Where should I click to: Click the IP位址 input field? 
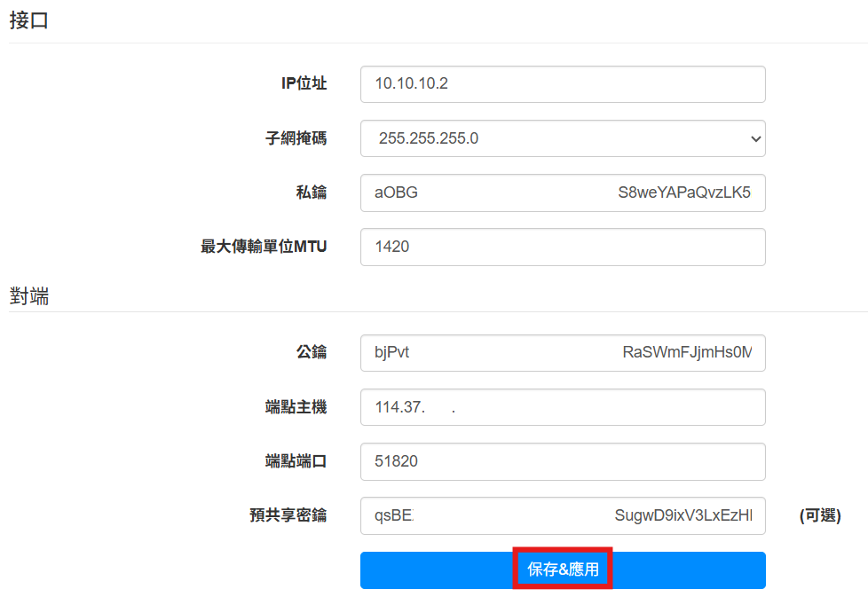(x=562, y=84)
